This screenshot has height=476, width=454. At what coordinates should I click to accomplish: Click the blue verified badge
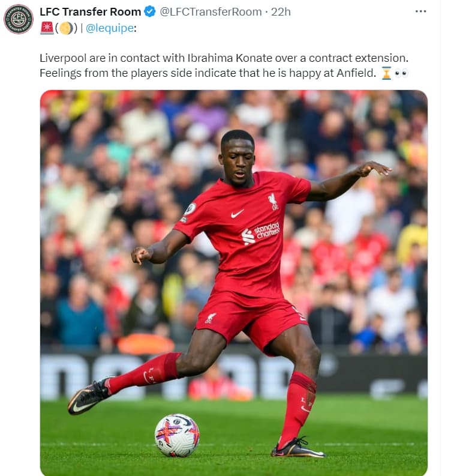click(x=149, y=11)
